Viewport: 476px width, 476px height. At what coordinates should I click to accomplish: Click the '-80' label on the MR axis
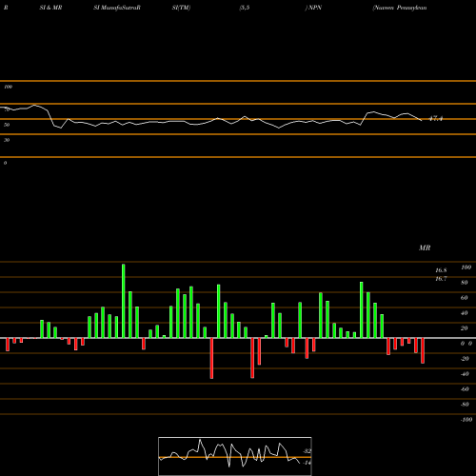(x=465, y=405)
